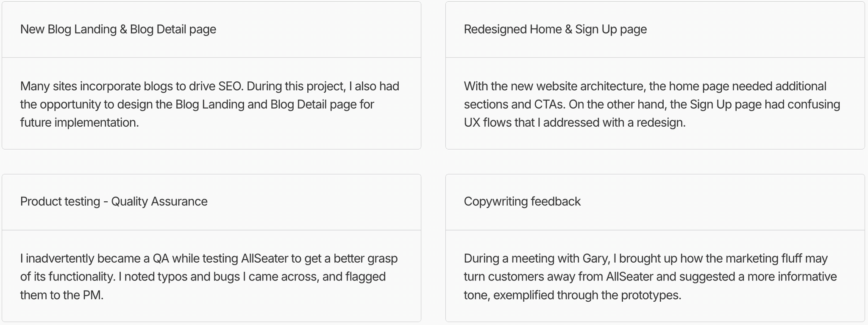Viewport: 868px width, 325px height.
Task: Click the paragraph about the meeting with Gary
Action: [x=650, y=277]
